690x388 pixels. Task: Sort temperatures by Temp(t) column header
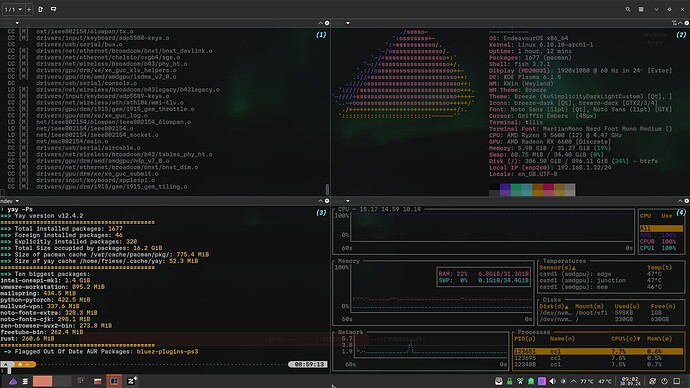659,267
